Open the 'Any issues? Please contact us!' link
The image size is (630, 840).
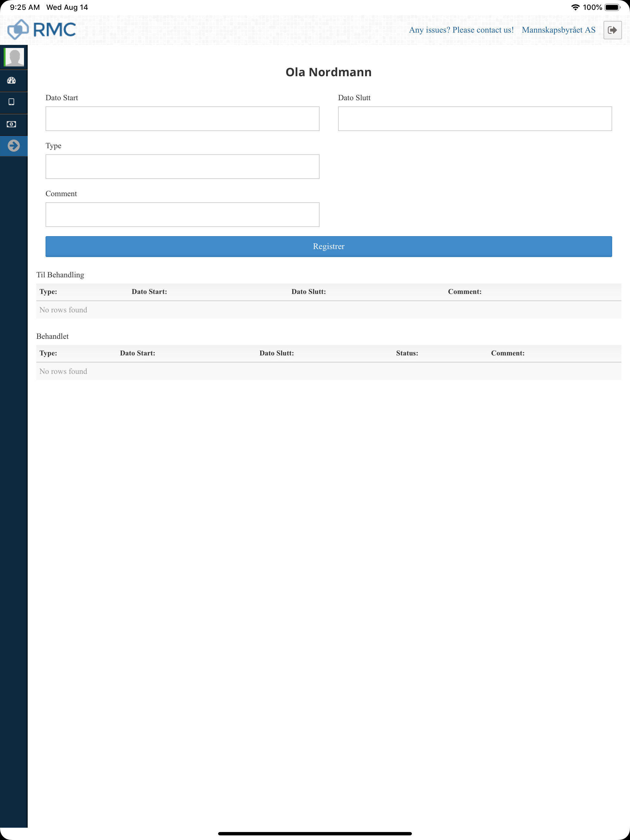click(x=461, y=30)
